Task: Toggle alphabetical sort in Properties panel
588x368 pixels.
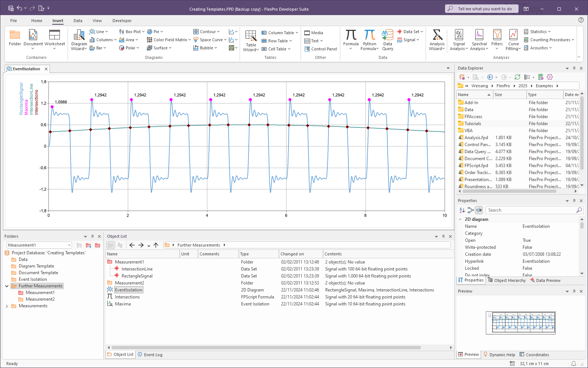Action: coord(462,210)
